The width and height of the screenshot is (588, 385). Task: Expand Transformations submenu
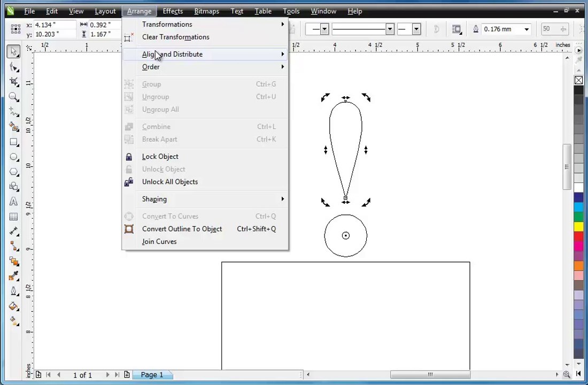[x=205, y=24]
